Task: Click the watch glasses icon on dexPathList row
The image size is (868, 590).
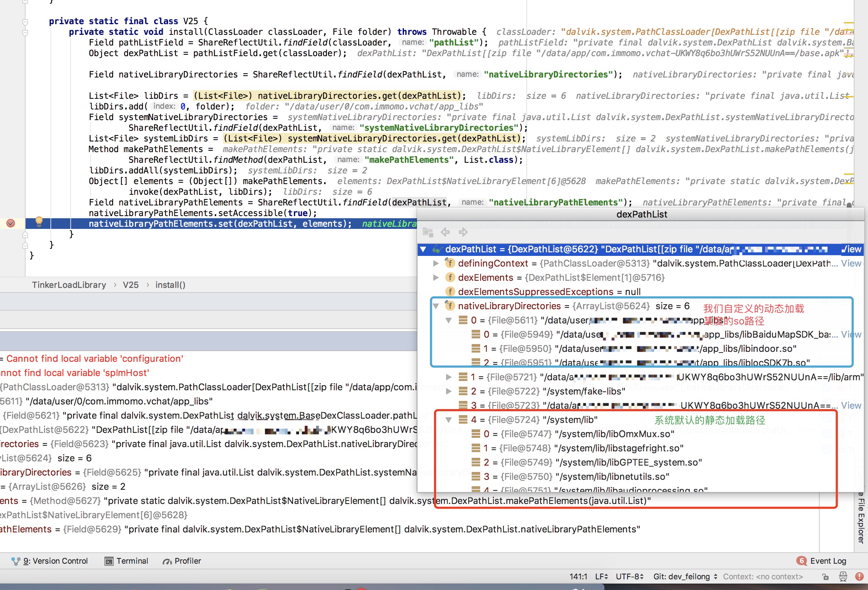Action: pos(437,249)
